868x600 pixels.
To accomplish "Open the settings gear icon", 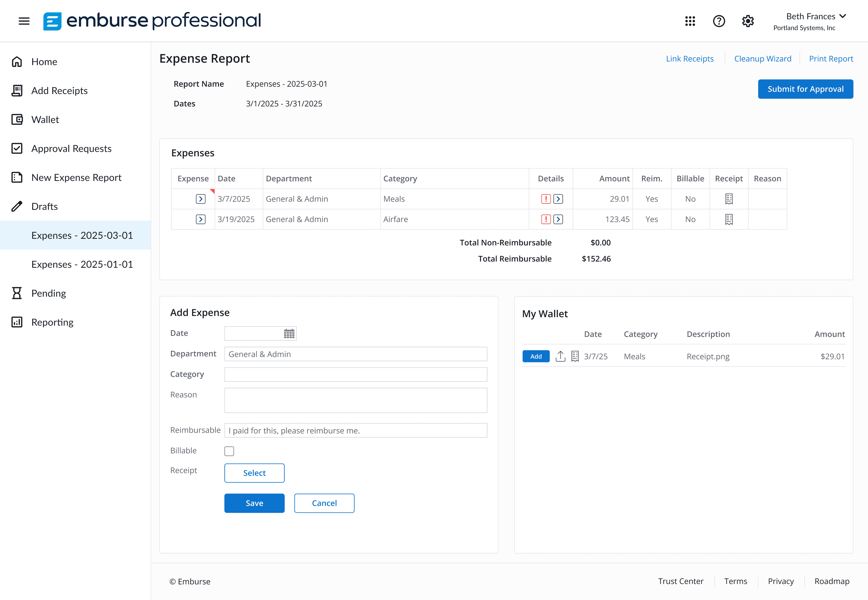I will pos(748,21).
